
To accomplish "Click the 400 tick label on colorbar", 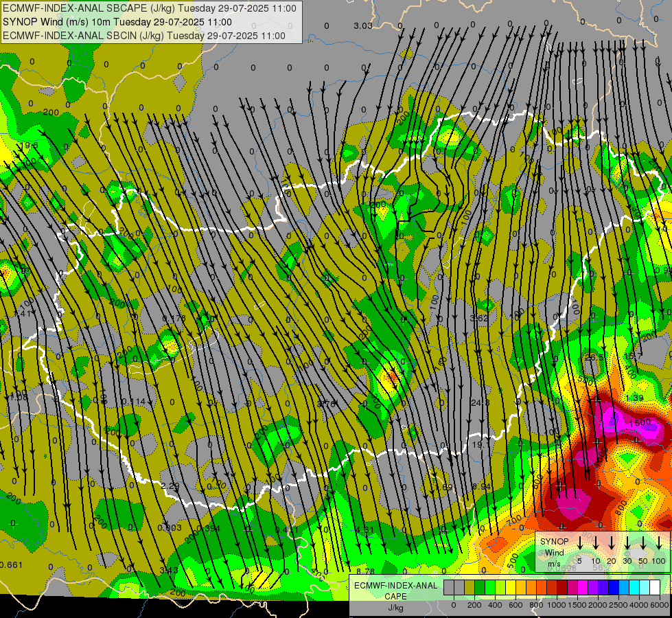I will tap(495, 605).
